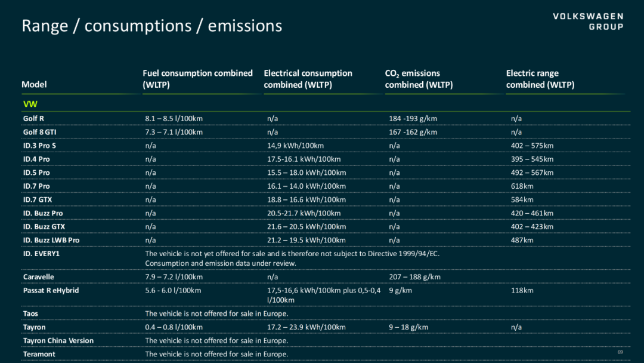Select the ID.4 Pro electrical consumption value
644x363 pixels.
304,159
